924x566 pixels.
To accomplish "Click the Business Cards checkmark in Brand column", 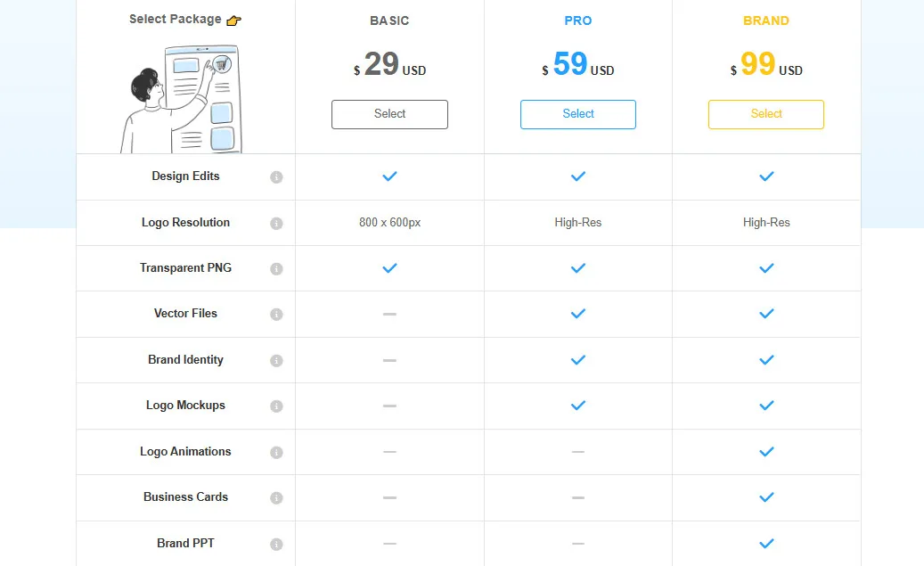I will click(x=766, y=497).
